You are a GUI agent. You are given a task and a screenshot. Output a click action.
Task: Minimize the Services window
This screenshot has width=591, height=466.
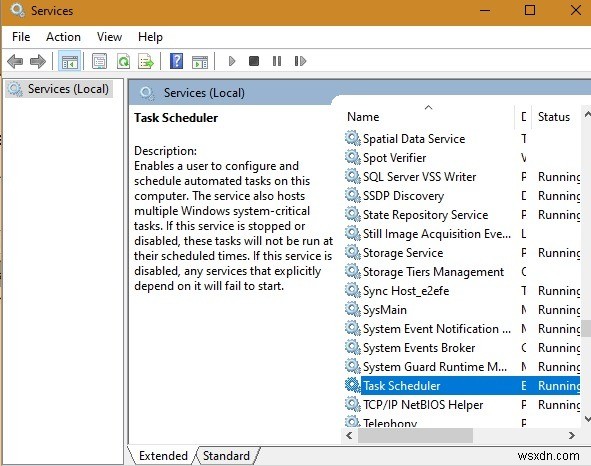pos(485,10)
